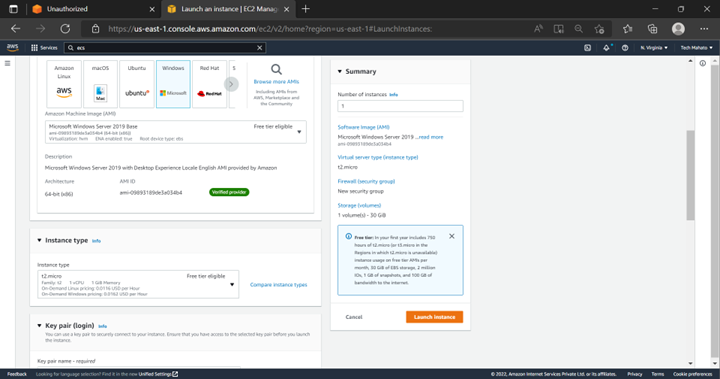Dismiss the Free tier info box
Image resolution: width=720 pixels, height=379 pixels.
tap(452, 236)
